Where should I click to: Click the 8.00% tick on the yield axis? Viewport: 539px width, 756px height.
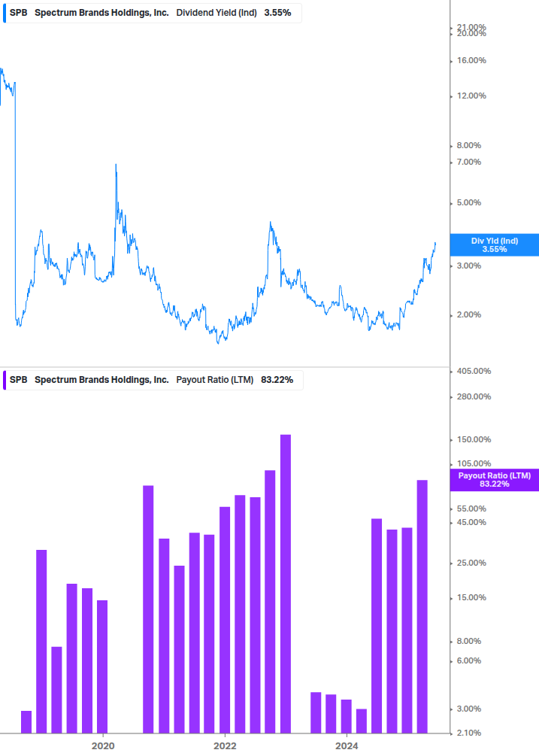[468, 146]
